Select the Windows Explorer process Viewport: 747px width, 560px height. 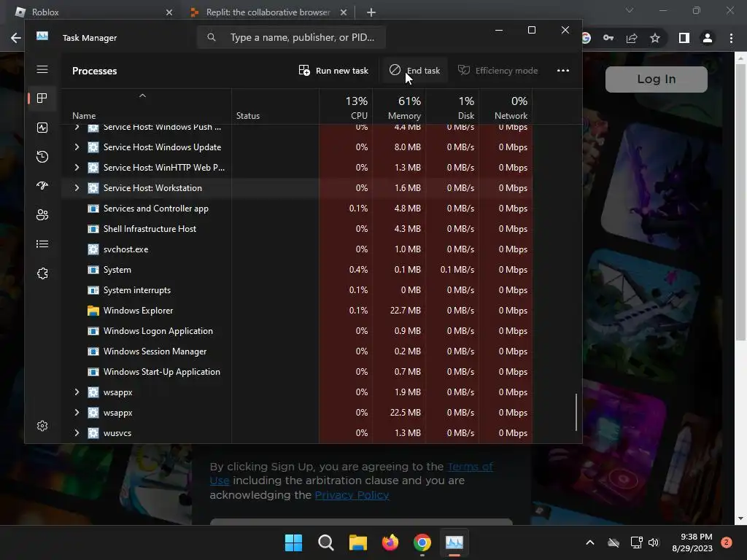pyautogui.click(x=297, y=311)
